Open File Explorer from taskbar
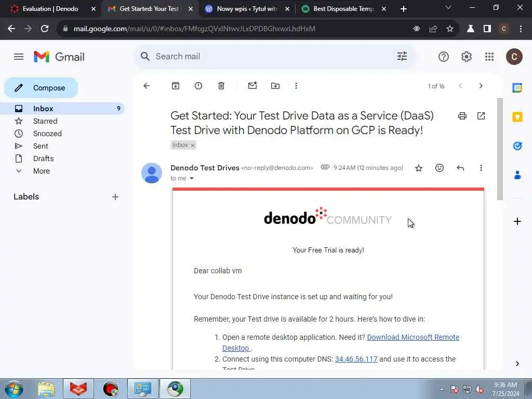The width and height of the screenshot is (532, 399). 46,389
